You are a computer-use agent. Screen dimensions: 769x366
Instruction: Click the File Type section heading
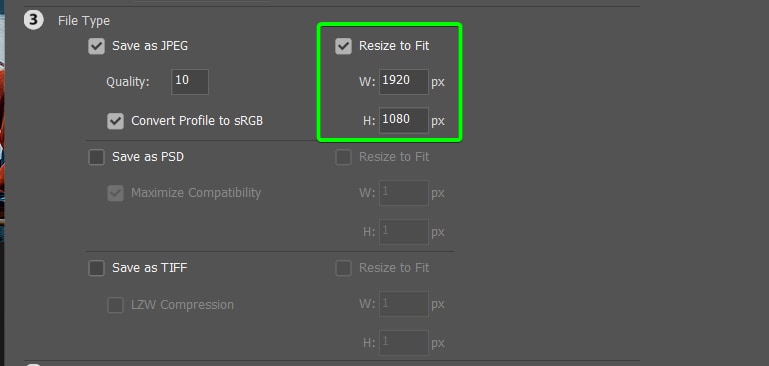(x=84, y=21)
